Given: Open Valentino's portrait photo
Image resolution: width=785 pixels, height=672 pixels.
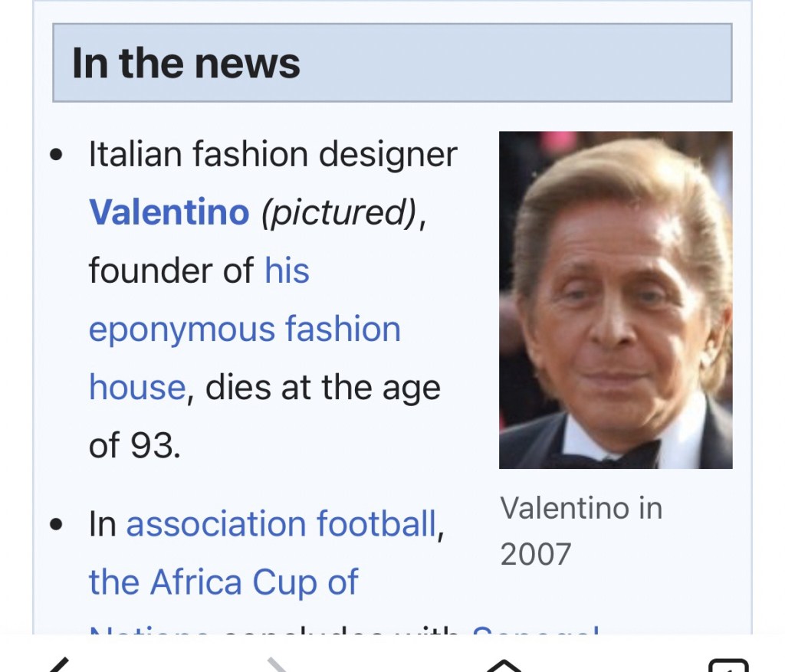Looking at the screenshot, I should [616, 300].
